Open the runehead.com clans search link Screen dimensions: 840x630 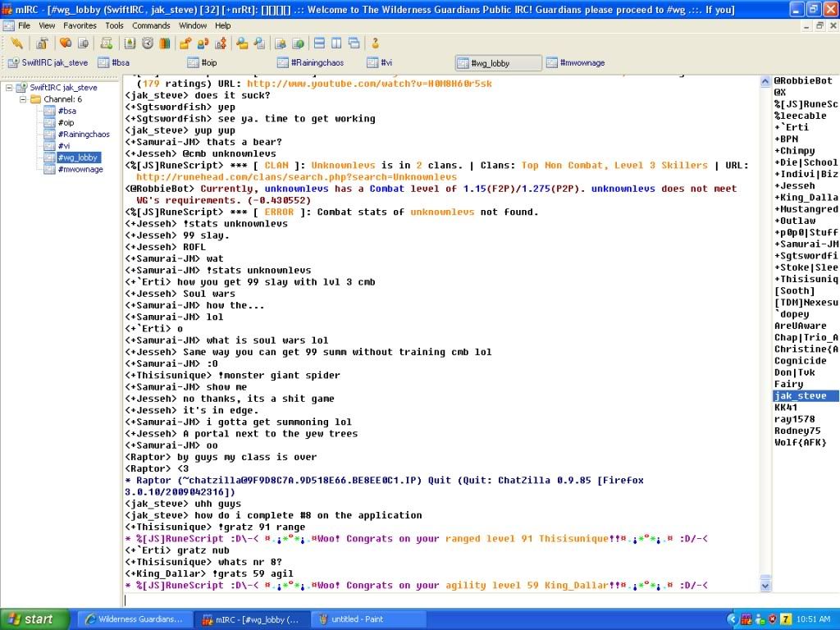click(297, 177)
